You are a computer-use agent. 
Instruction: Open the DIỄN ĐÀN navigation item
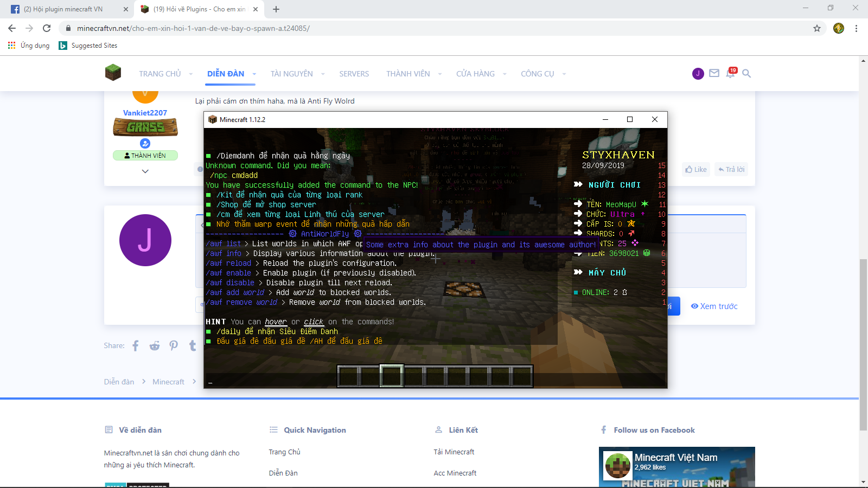[x=226, y=74]
